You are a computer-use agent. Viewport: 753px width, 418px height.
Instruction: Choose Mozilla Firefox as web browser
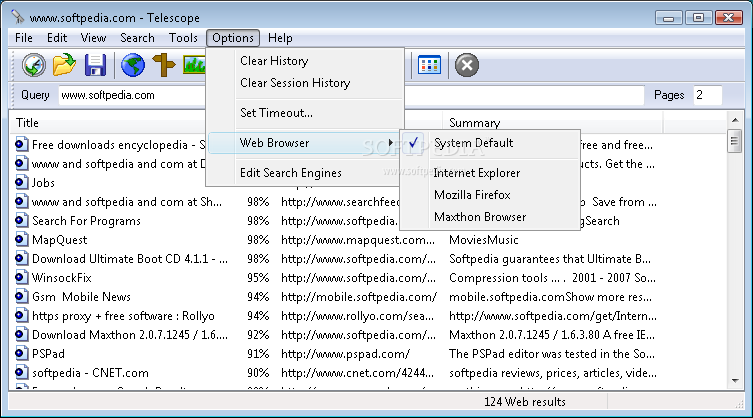click(490, 195)
